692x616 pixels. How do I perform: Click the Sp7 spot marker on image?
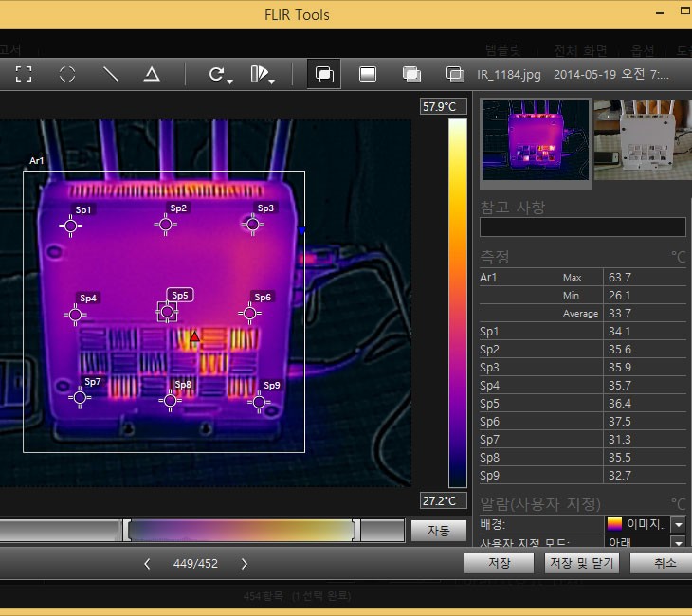pos(80,398)
